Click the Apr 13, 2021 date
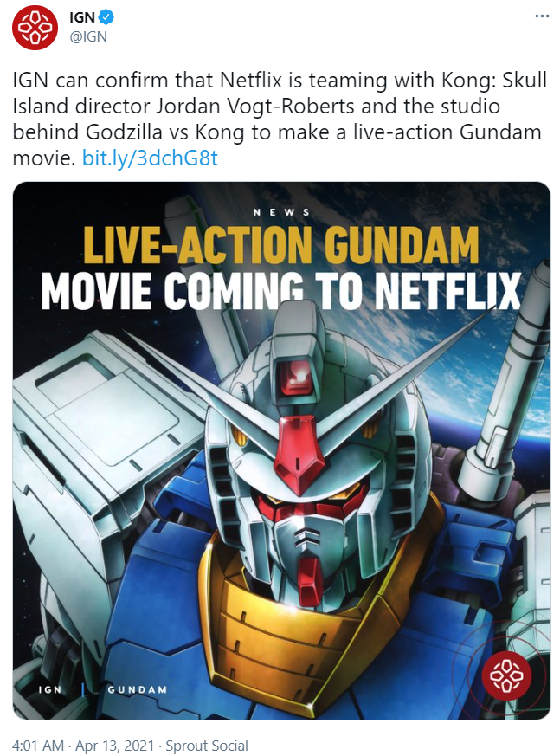Screen dimensions: 560x756 point(115,746)
